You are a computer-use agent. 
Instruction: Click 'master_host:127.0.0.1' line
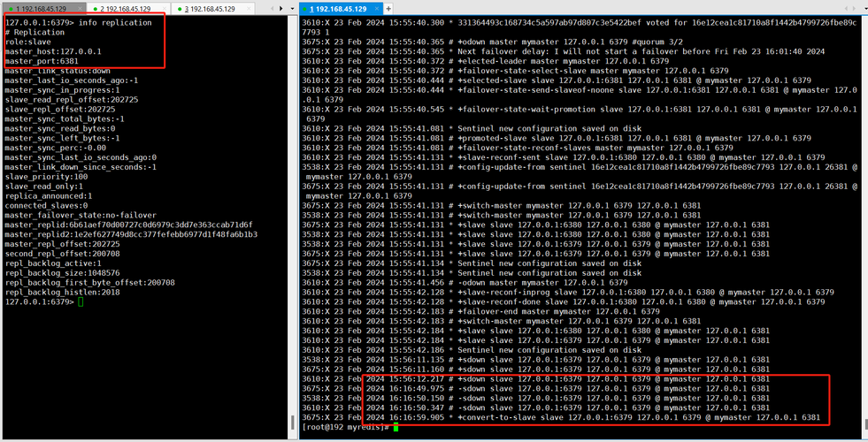tap(53, 51)
